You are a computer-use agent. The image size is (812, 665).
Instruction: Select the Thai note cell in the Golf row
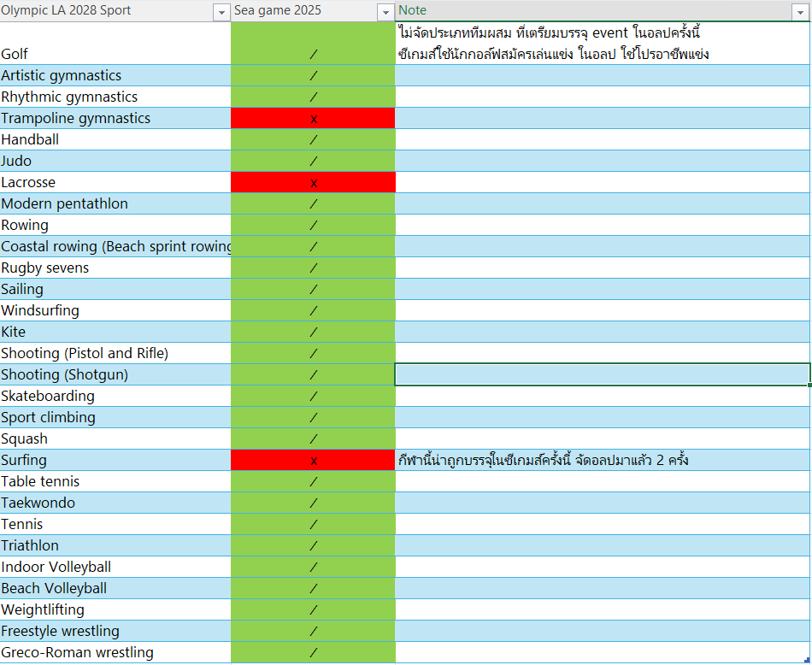click(603, 44)
